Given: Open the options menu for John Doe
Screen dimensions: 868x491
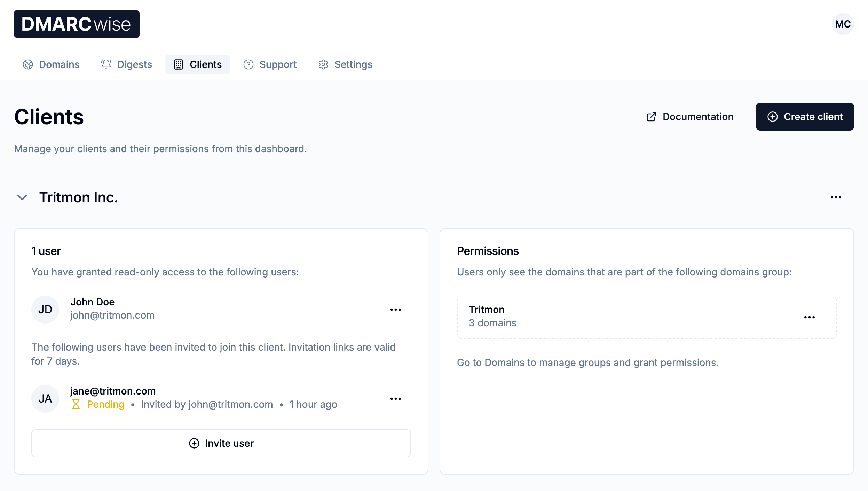Looking at the screenshot, I should point(395,310).
